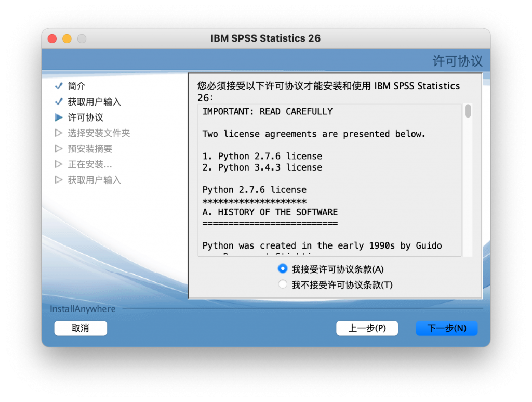
Task: Click the checkmark icon beside 简介
Action: click(x=59, y=86)
